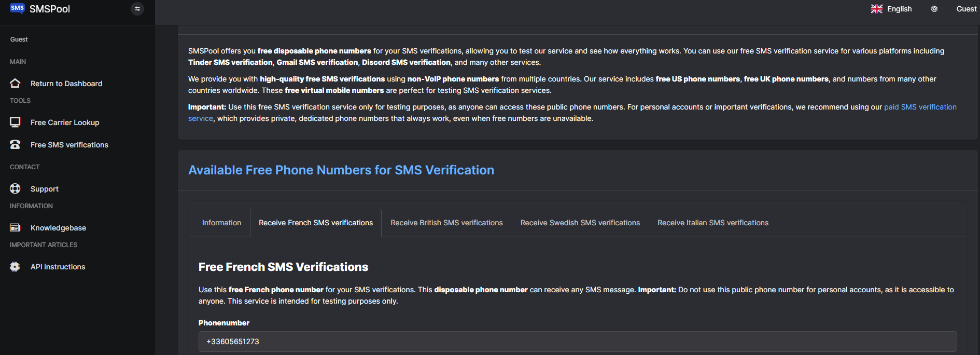Image resolution: width=980 pixels, height=355 pixels.
Task: Expand the Guest account menu
Action: (x=966, y=9)
